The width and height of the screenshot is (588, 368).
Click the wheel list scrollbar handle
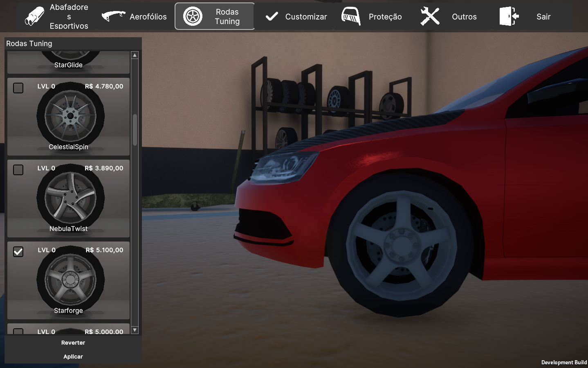pos(135,130)
